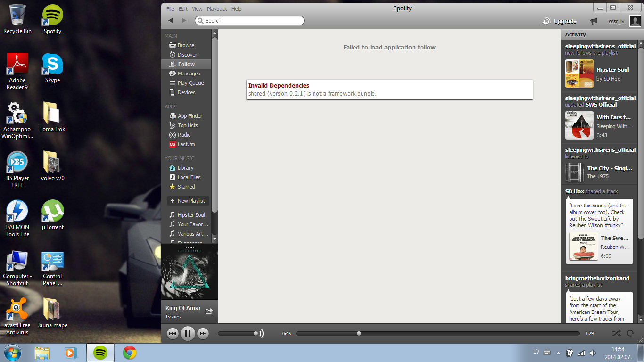Open the Hipster Soul playlist in sidebar
644x362 pixels.
[x=186, y=215]
